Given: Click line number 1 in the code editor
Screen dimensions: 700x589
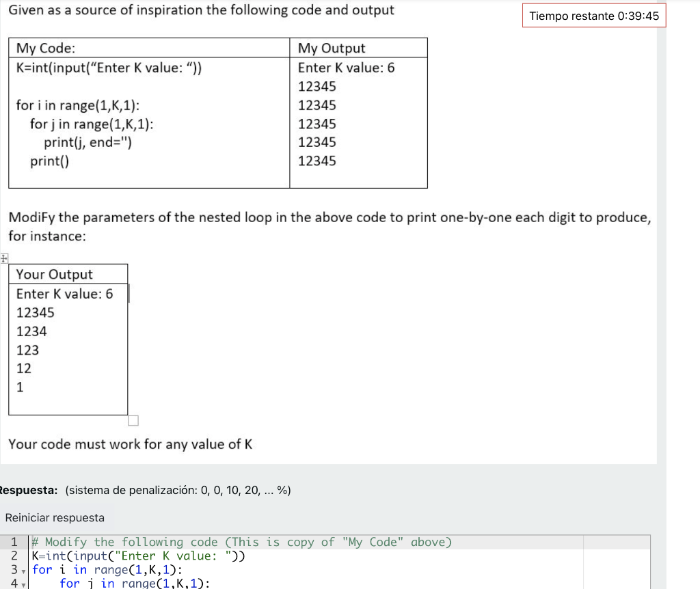Looking at the screenshot, I should [15, 542].
